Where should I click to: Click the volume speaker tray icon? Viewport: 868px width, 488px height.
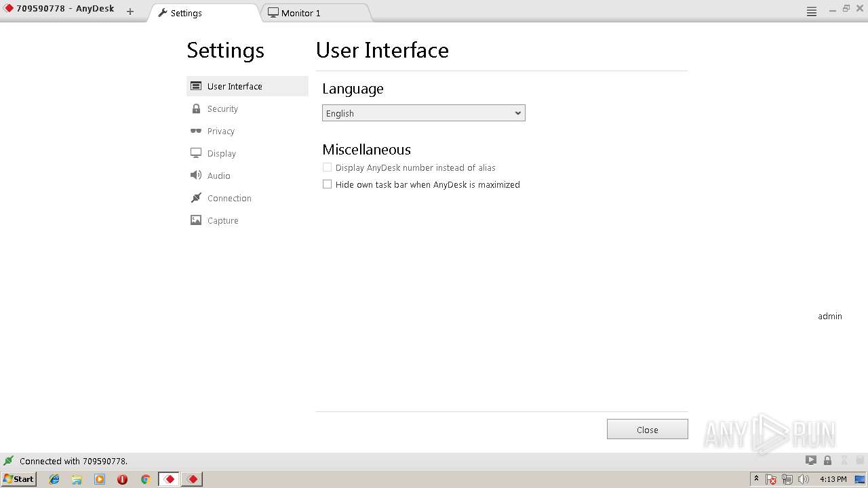(804, 479)
